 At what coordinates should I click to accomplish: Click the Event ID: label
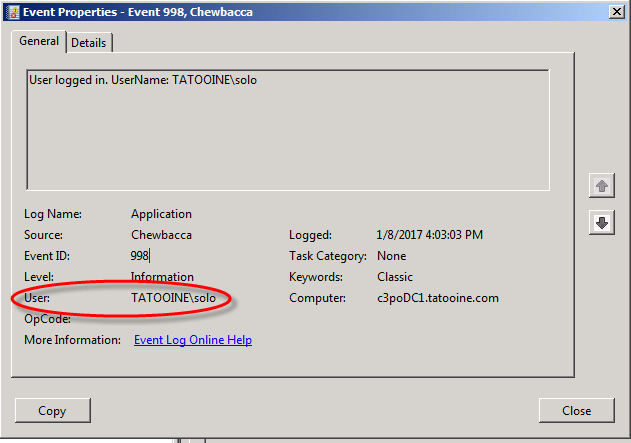(47, 256)
